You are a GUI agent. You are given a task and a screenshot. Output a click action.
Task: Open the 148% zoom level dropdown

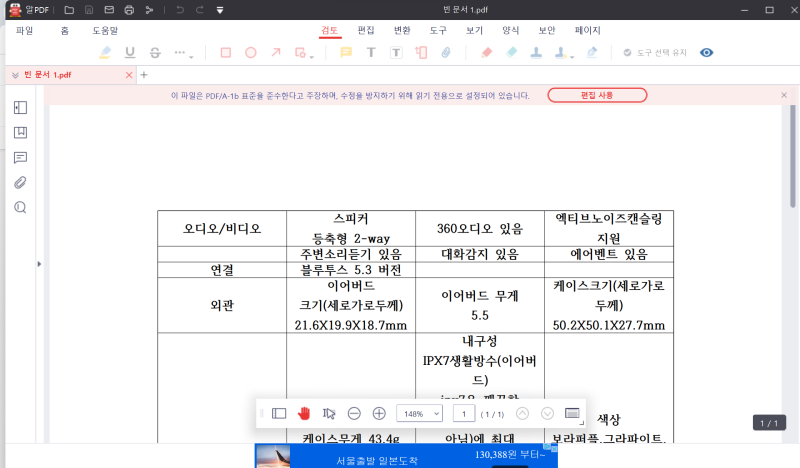pyautogui.click(x=419, y=413)
